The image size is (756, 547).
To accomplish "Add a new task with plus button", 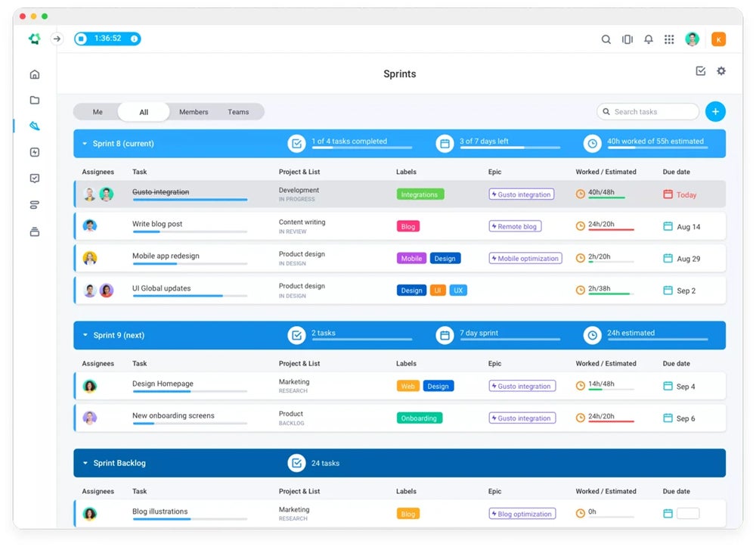I will (715, 111).
